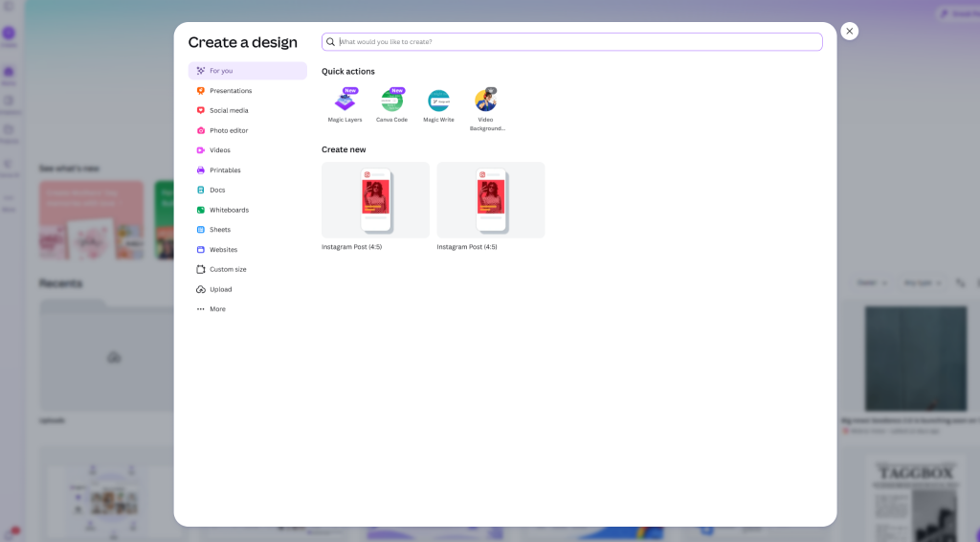Choose the Docs category
The image size is (980, 542).
pos(248,190)
